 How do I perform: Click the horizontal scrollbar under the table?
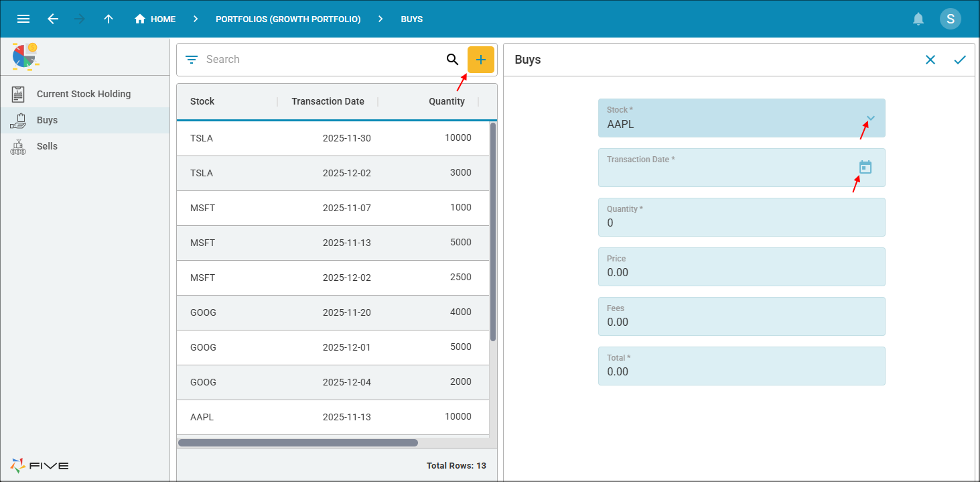point(297,442)
